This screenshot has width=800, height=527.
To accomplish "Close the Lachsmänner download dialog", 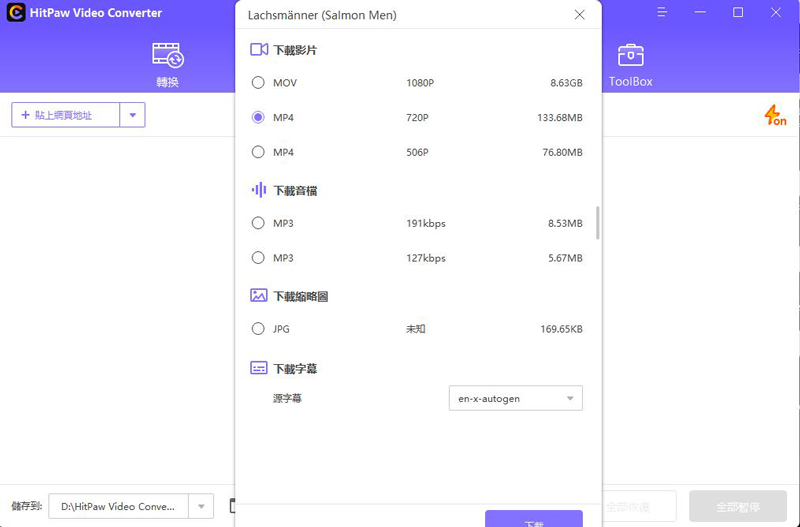I will pos(580,15).
